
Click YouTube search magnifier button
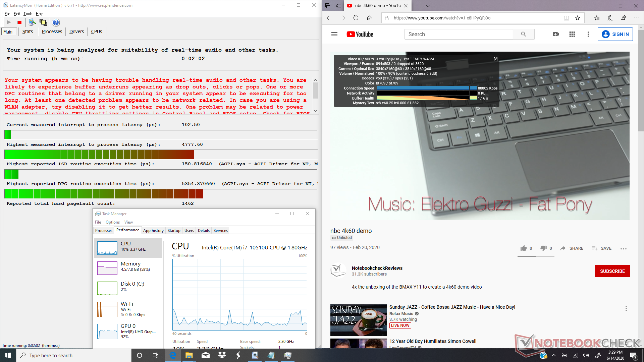click(x=524, y=34)
